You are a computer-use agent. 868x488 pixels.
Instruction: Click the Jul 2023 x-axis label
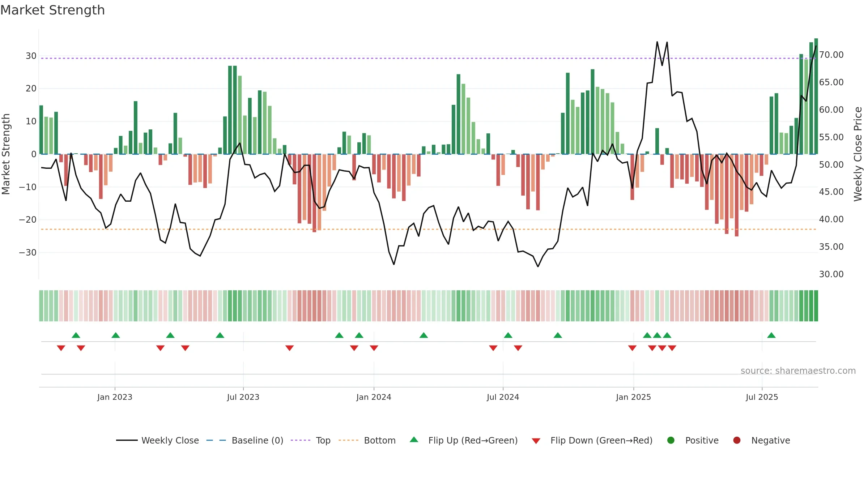tap(243, 397)
